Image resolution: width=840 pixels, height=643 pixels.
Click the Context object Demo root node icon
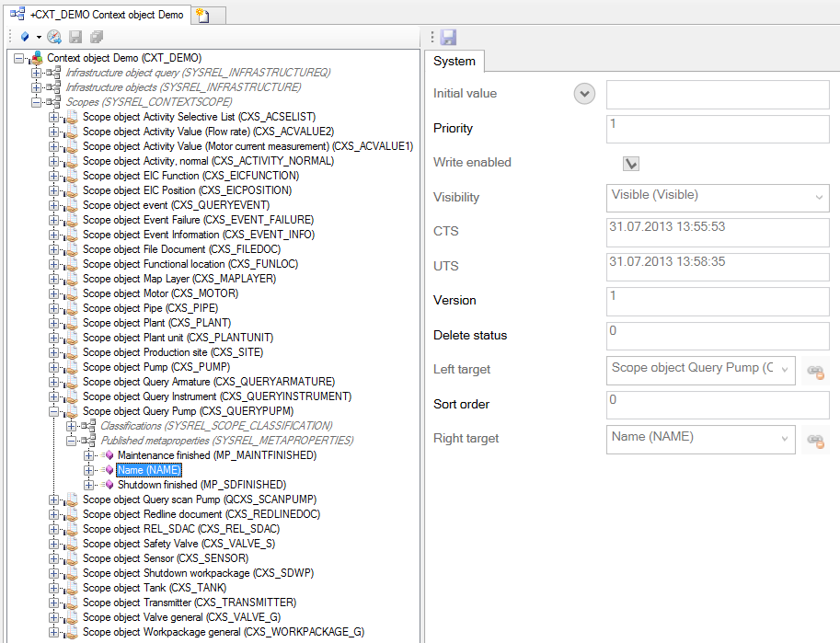37,58
